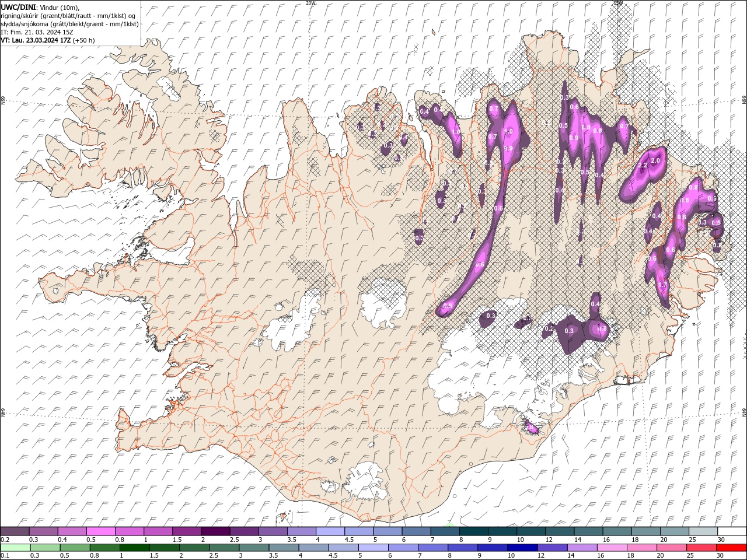Image resolution: width=747 pixels, height=560 pixels.
Task: Pick the bottom-row swatch between 3.5 and 4
Action: [x=284, y=548]
